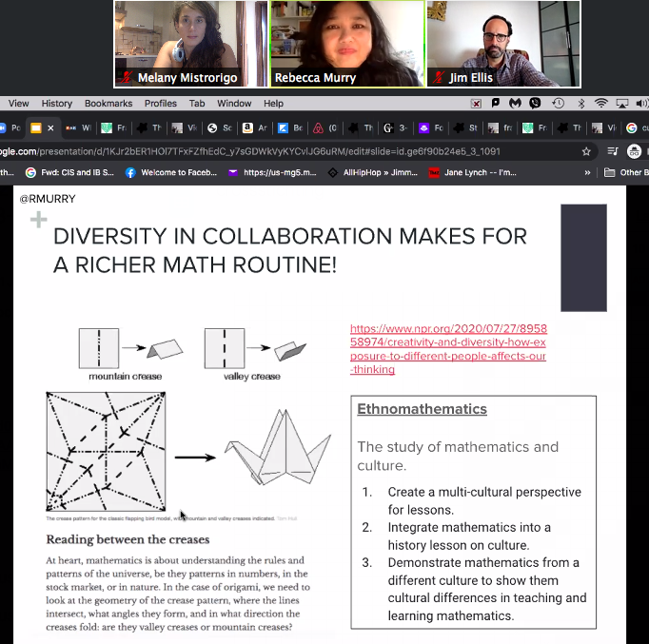This screenshot has height=644, width=649.
Task: Click 'Create a multi-cultural perspective' list item
Action: tap(484, 501)
